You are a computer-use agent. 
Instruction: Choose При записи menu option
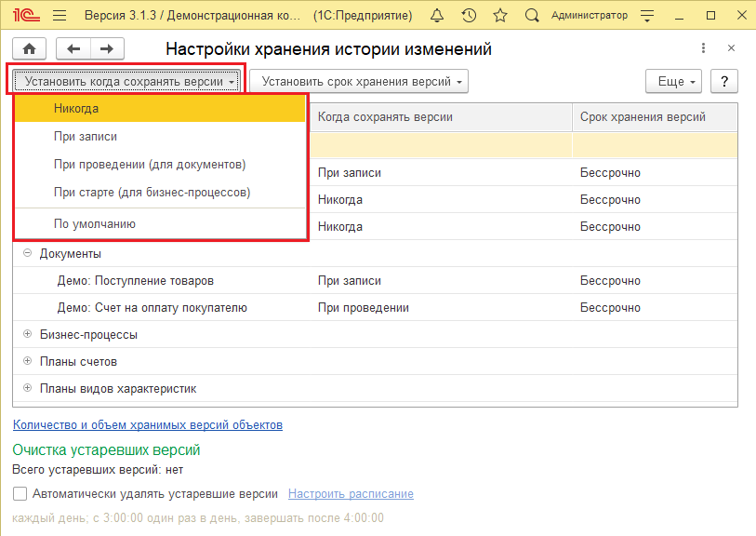[x=161, y=137]
